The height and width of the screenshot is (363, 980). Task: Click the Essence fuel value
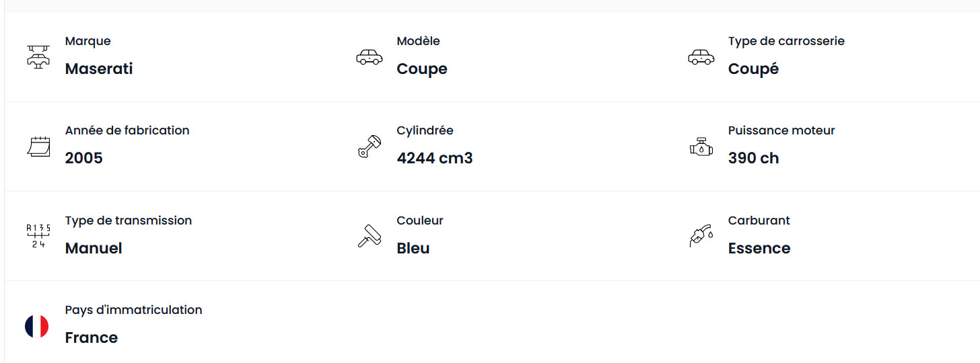(x=759, y=248)
